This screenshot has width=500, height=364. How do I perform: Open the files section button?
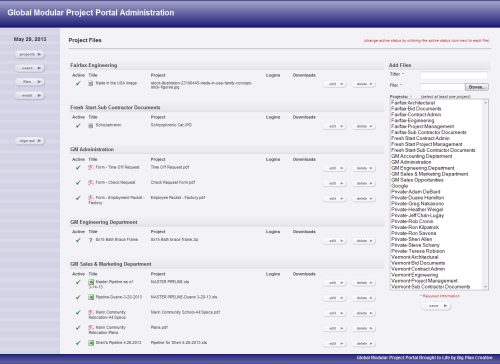[x=30, y=82]
